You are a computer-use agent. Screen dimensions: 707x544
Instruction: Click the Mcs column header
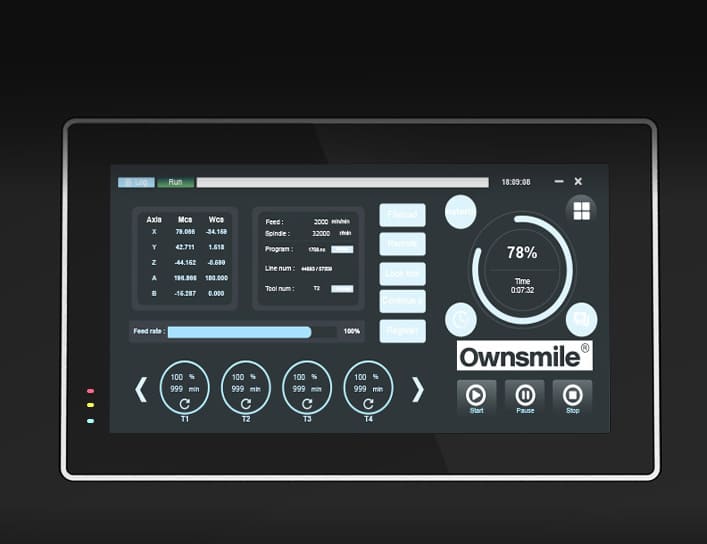click(185, 220)
